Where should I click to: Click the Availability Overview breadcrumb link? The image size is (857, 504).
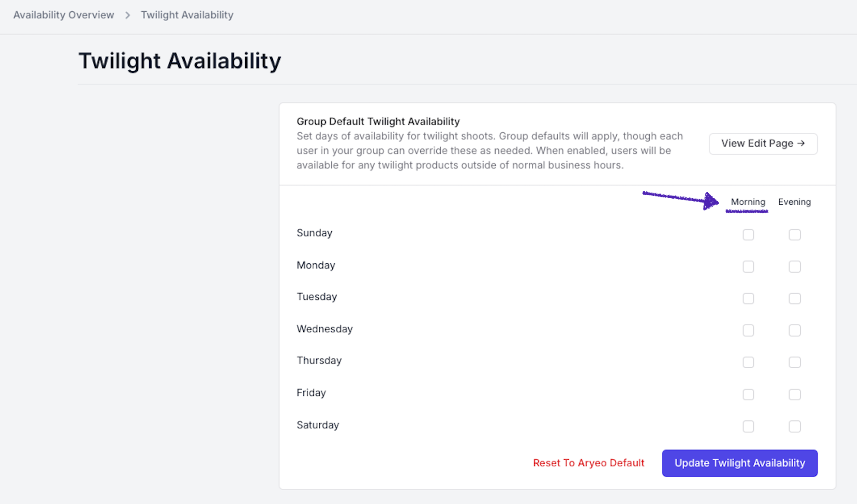64,15
